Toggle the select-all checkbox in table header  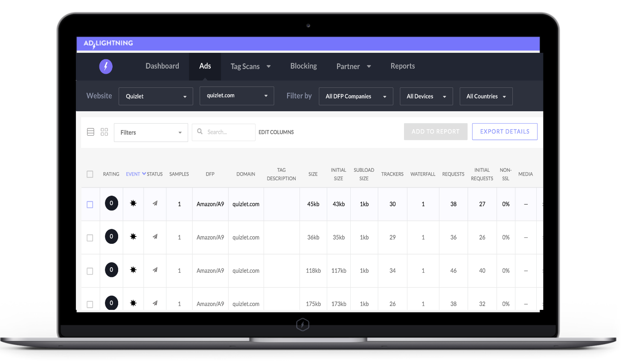coord(90,174)
